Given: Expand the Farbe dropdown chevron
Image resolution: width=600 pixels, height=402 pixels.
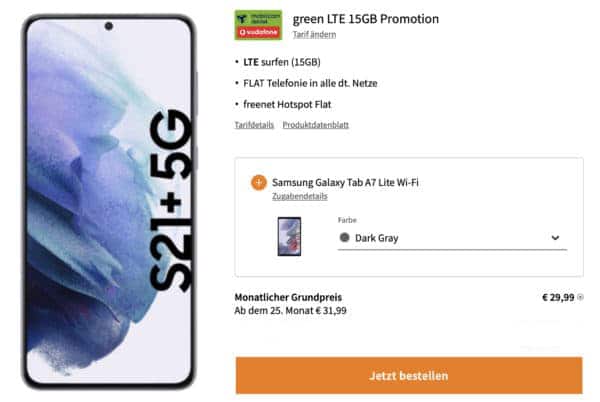Looking at the screenshot, I should (x=555, y=238).
